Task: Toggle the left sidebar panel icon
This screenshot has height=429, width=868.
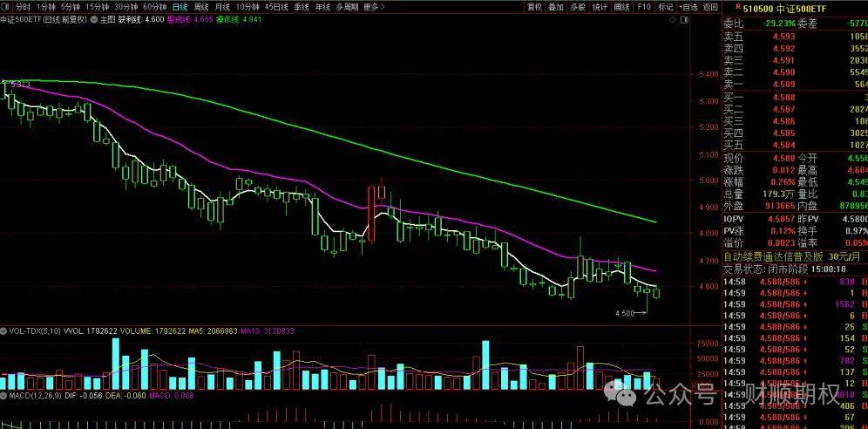Action: (5, 7)
